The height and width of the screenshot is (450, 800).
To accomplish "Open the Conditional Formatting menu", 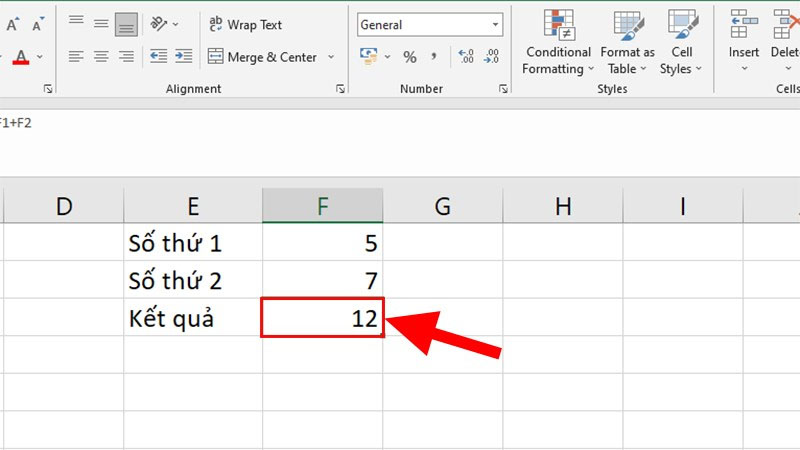I will [558, 43].
